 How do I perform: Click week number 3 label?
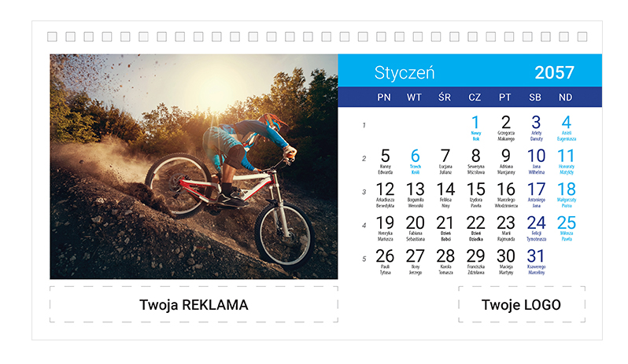coord(364,192)
